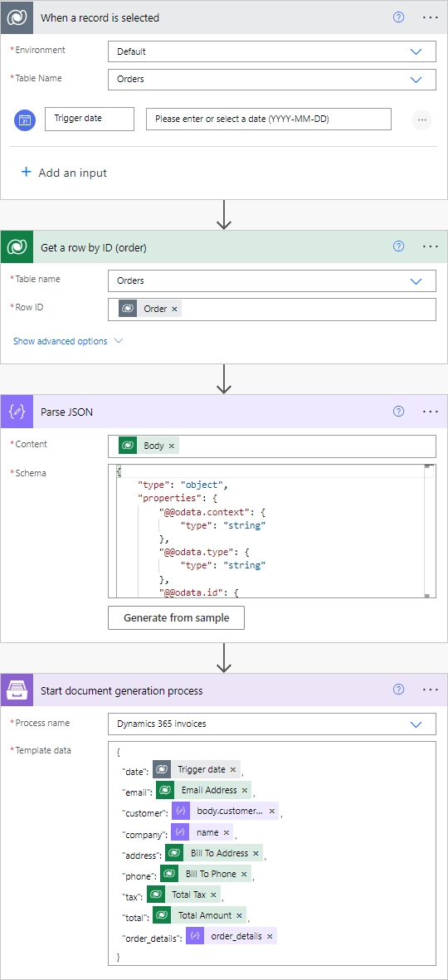Viewport: 448px width, 980px height.
Task: Expand 'Show advanced options'
Action: [x=68, y=341]
